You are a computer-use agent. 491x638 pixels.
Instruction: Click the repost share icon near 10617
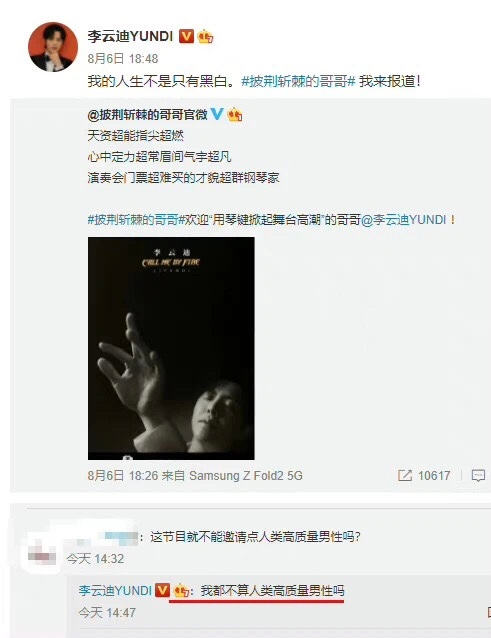tap(405, 475)
